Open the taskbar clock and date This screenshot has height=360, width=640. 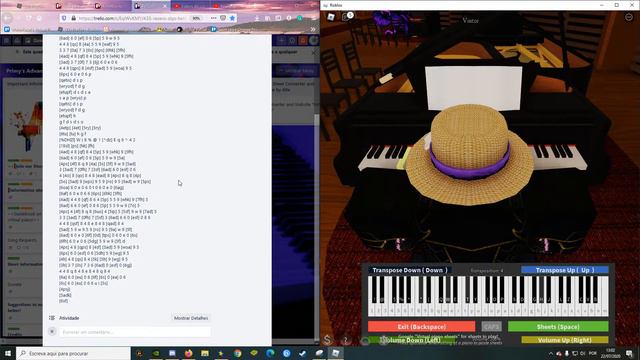coord(611,353)
